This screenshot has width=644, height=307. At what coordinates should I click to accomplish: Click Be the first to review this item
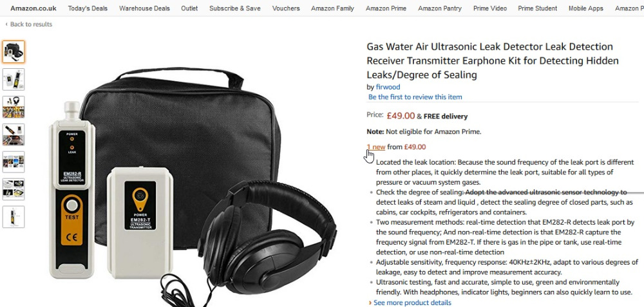[x=415, y=97]
